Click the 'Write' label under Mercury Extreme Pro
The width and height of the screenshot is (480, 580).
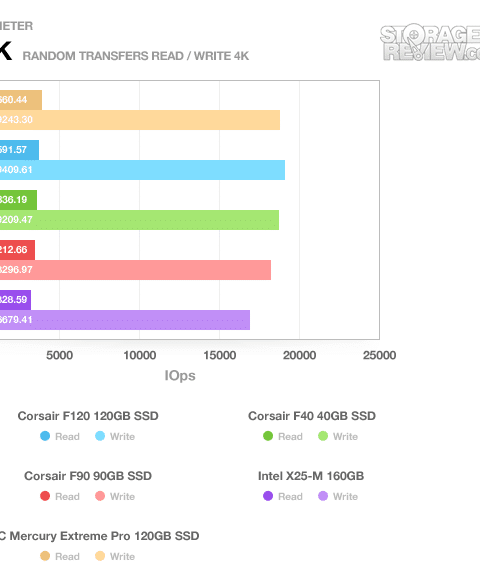pos(122,556)
